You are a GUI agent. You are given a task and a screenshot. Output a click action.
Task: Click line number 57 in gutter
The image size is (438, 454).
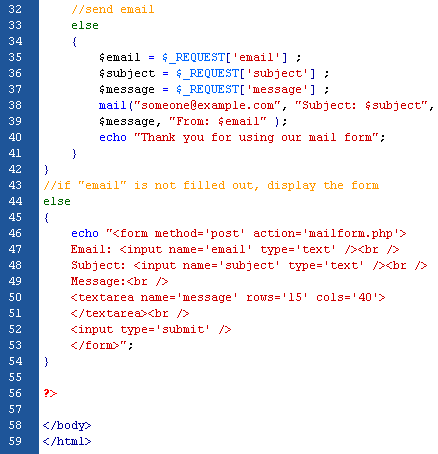pos(15,409)
